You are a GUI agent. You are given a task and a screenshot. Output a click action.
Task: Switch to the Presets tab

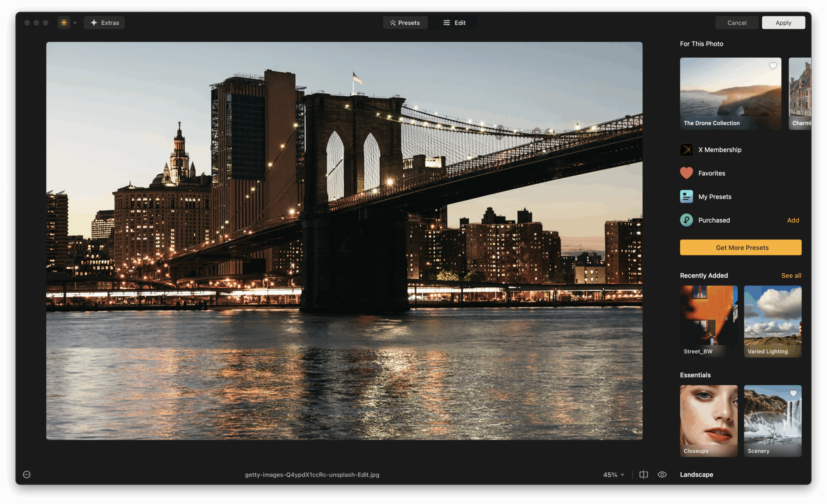405,23
